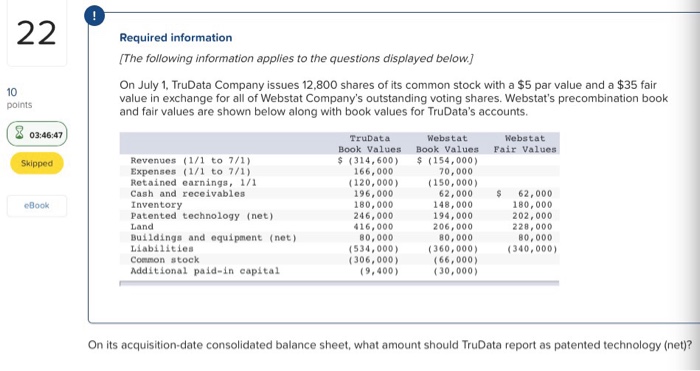Select the Webstat Fair Values column header
Screen dimensions: 700x371
[525, 144]
